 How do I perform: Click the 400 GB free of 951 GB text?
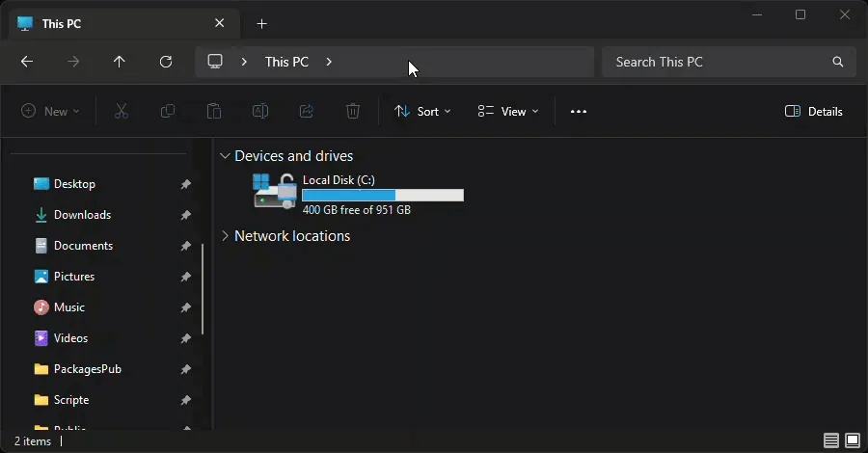(x=357, y=210)
